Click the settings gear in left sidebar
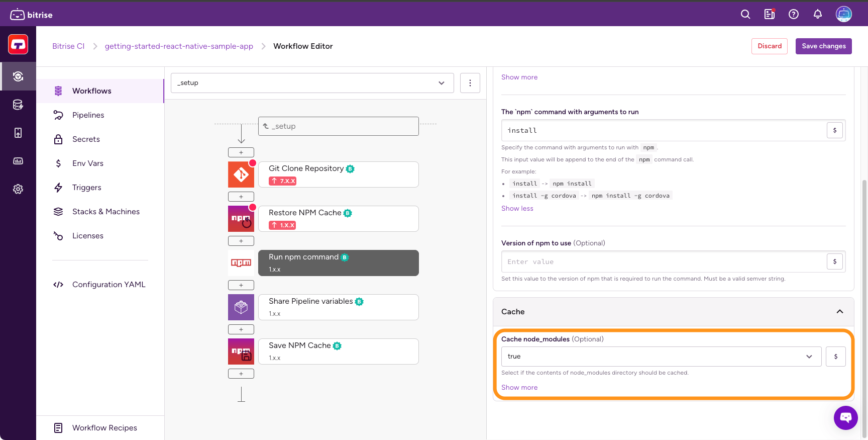Image resolution: width=868 pixels, height=440 pixels. click(x=18, y=189)
